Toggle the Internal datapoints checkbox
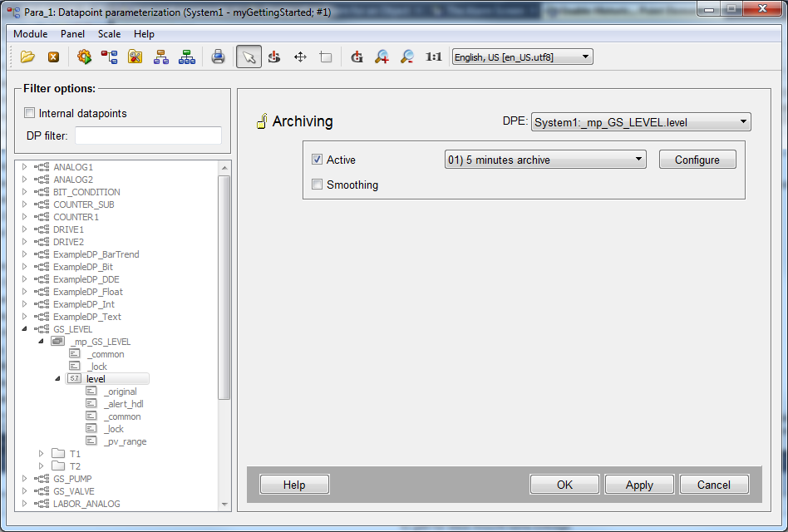Image resolution: width=788 pixels, height=532 pixels. [30, 113]
